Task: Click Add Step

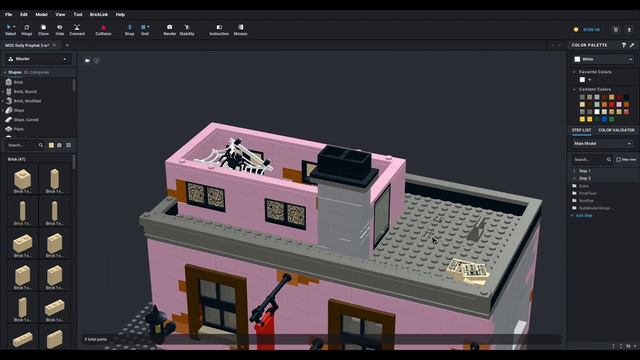Action: point(584,216)
